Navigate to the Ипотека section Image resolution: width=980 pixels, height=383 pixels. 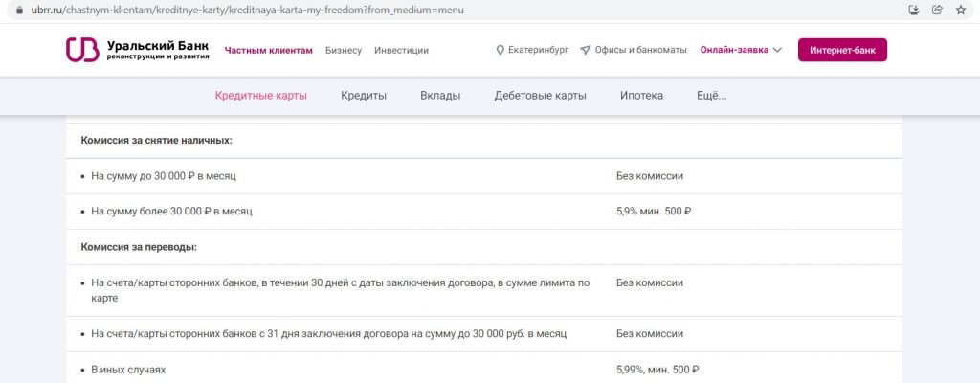(641, 96)
